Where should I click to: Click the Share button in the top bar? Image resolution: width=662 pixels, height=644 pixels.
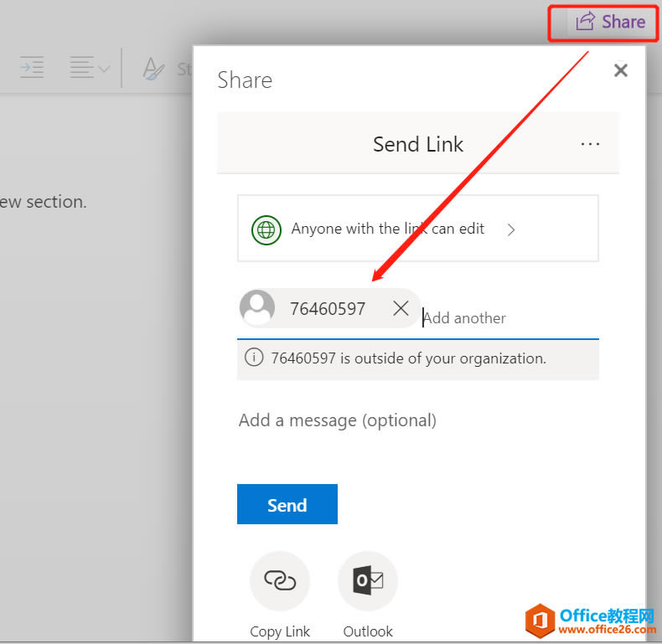[610, 22]
